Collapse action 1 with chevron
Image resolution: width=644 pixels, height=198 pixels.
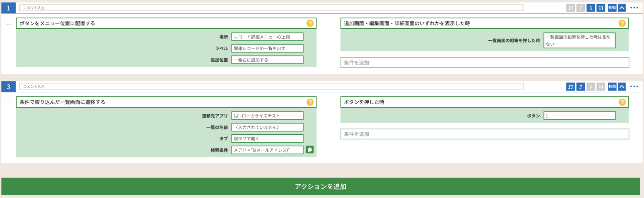622,8
